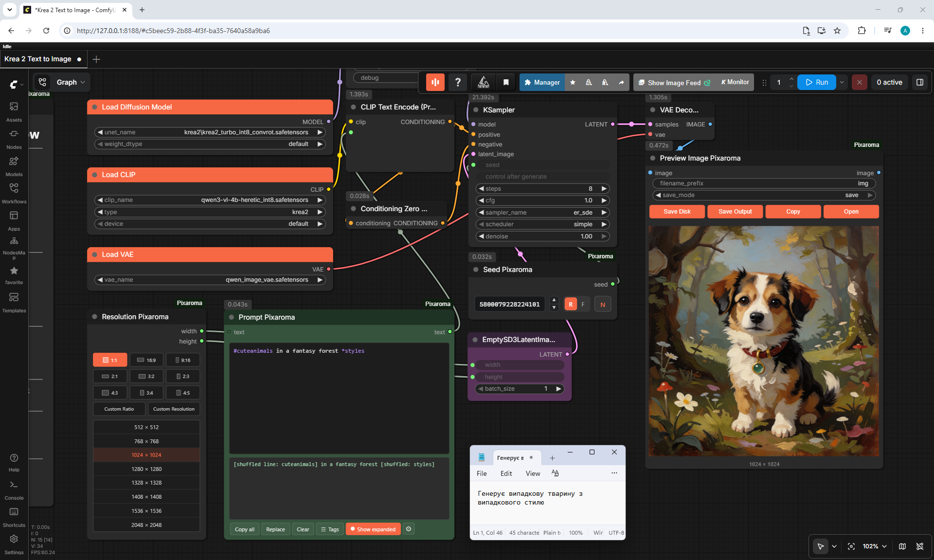The width and height of the screenshot is (934, 560).
Task: Open the unet_name model selector
Action: 210,132
